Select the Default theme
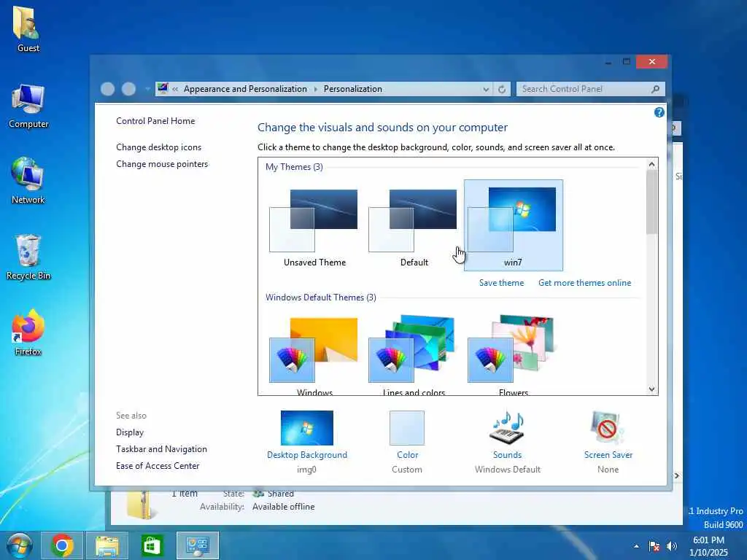The image size is (747, 560). coord(414,225)
